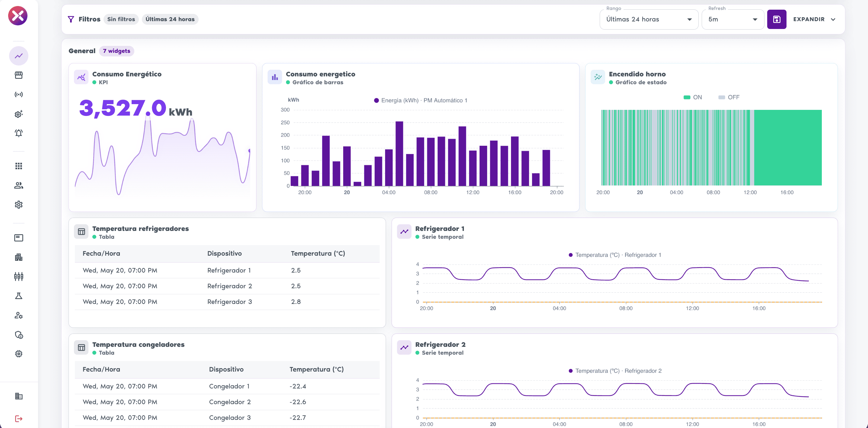Image resolution: width=868 pixels, height=428 pixels.
Task: Click the purple save dashboard button
Action: tap(776, 19)
